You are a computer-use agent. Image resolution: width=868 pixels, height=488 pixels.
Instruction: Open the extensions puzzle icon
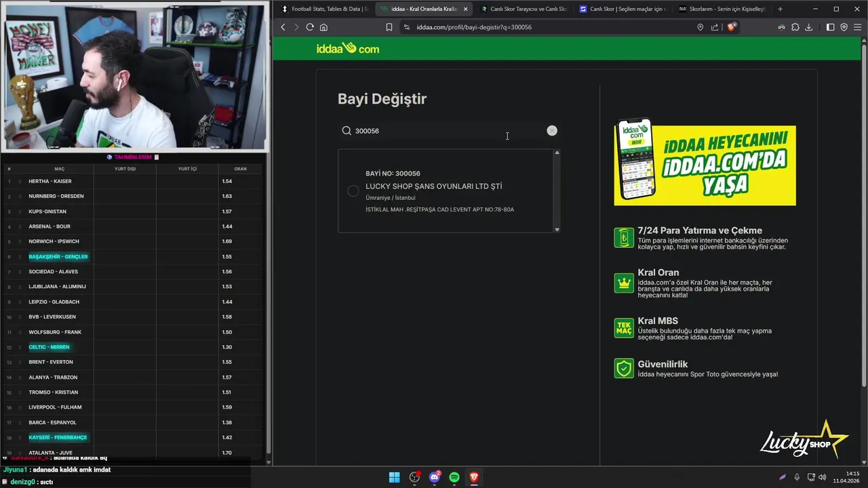coord(795,27)
